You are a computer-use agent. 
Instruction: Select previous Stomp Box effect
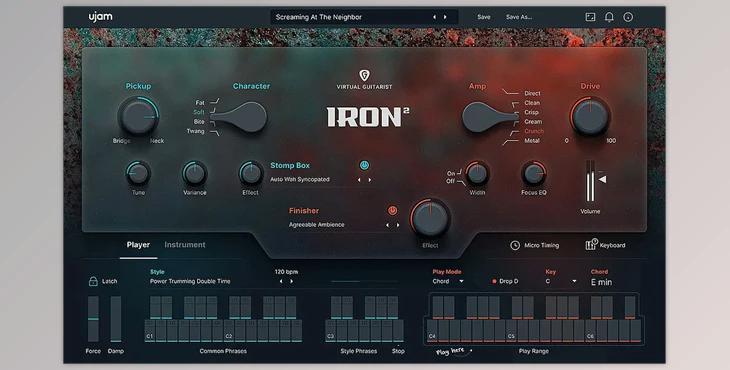(x=359, y=180)
